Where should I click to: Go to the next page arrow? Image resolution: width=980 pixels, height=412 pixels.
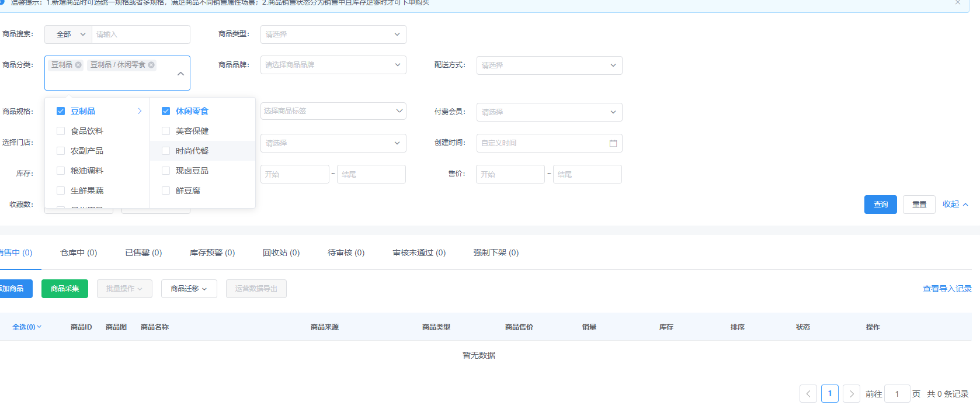pos(852,394)
